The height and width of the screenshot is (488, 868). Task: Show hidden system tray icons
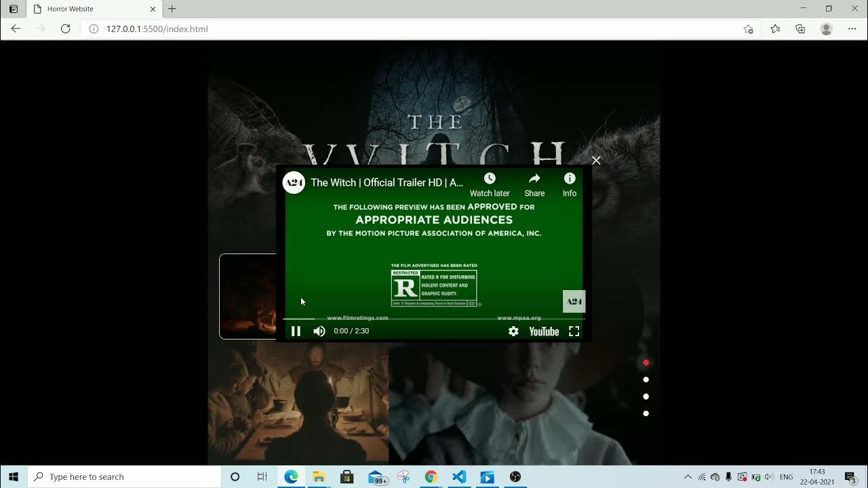pyautogui.click(x=688, y=476)
